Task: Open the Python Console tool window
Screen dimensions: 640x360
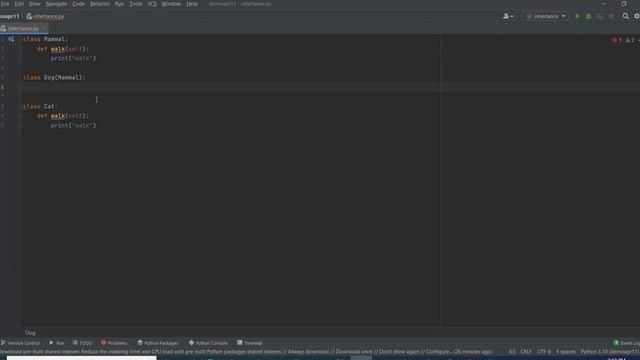Action: pyautogui.click(x=208, y=343)
